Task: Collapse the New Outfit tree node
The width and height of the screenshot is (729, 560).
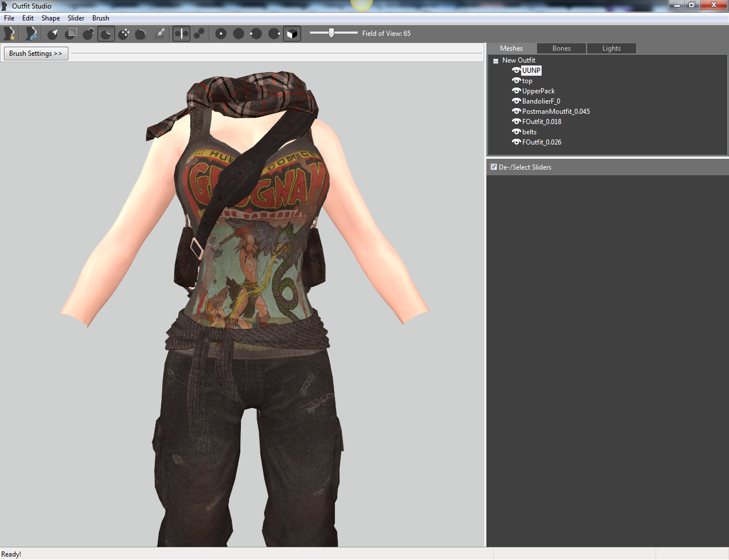Action: pyautogui.click(x=495, y=61)
